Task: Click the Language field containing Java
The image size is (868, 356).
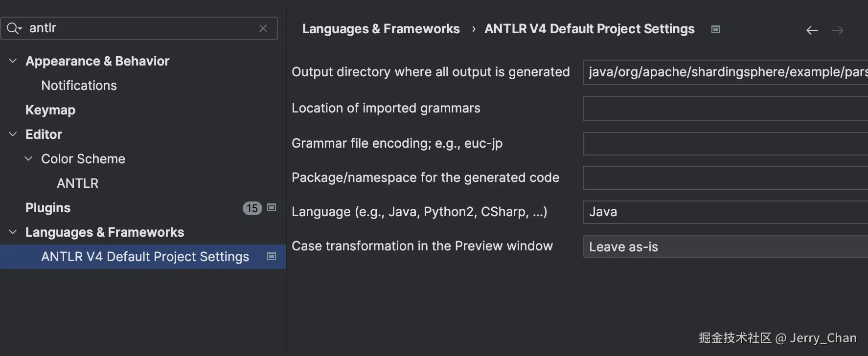Action: 725,212
